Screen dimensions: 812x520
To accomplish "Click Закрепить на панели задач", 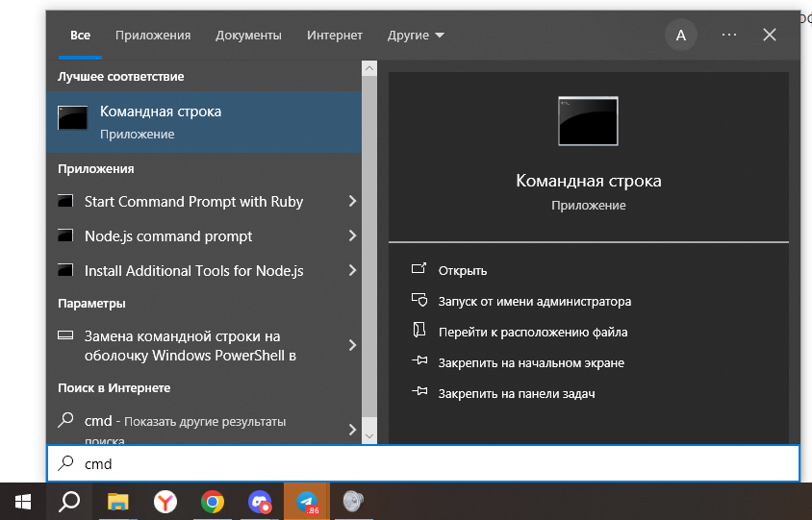I will (x=517, y=394).
